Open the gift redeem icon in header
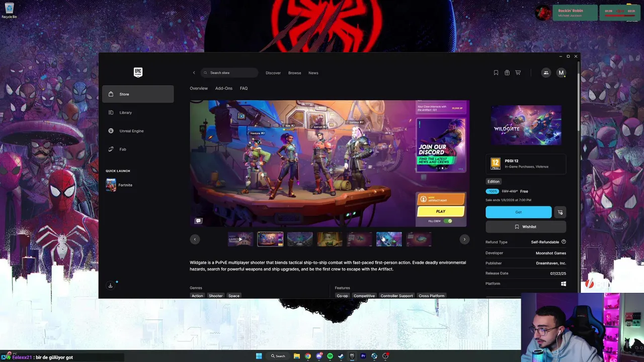The image size is (644, 362). (x=507, y=73)
